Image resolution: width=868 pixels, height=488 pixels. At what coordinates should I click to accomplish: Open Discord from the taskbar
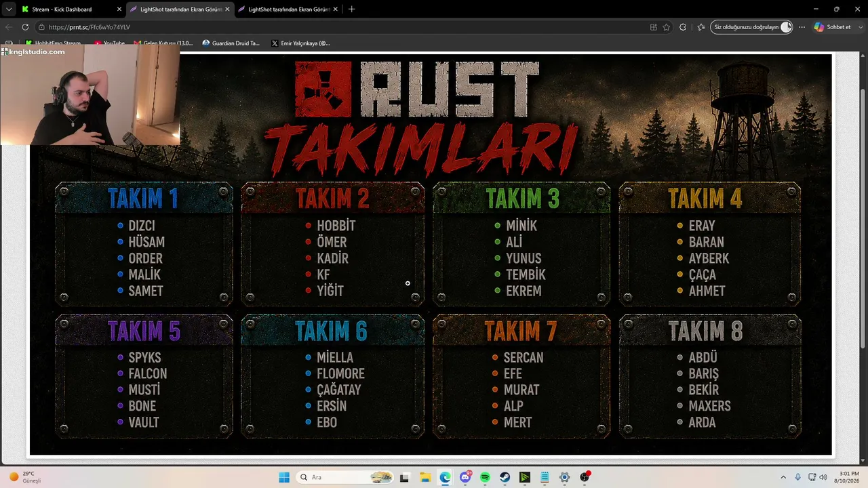pos(465,477)
